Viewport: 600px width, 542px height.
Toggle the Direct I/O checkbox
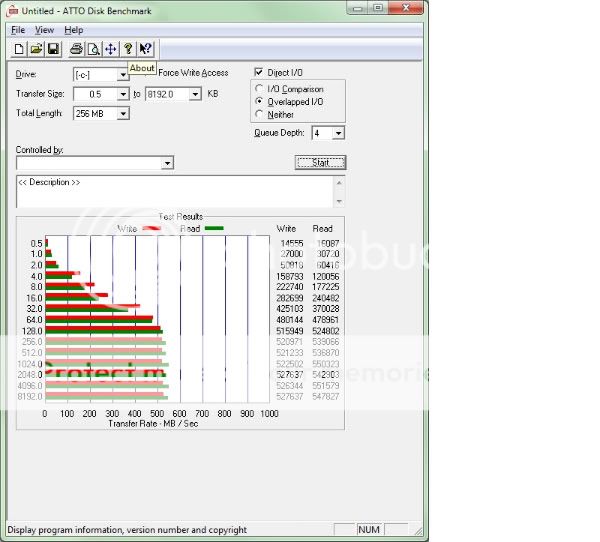[x=259, y=72]
